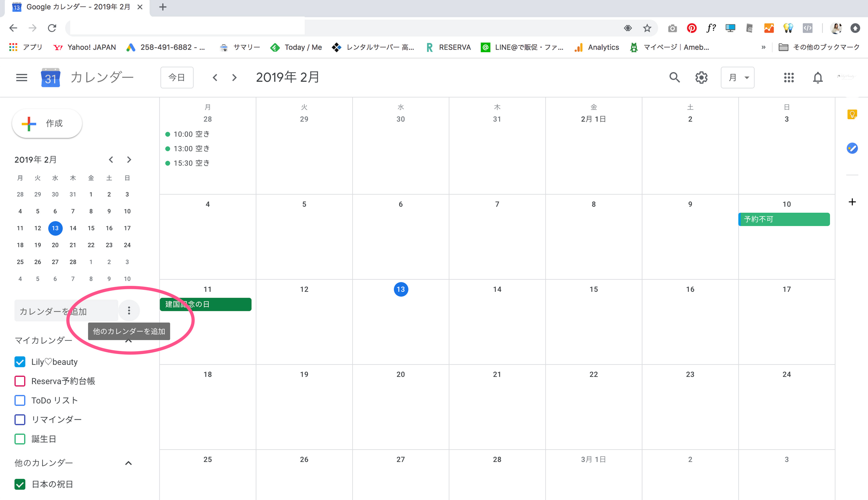Screen dimensions: 868x500
Task: Go to previous month in main toolbar
Action: tap(215, 78)
